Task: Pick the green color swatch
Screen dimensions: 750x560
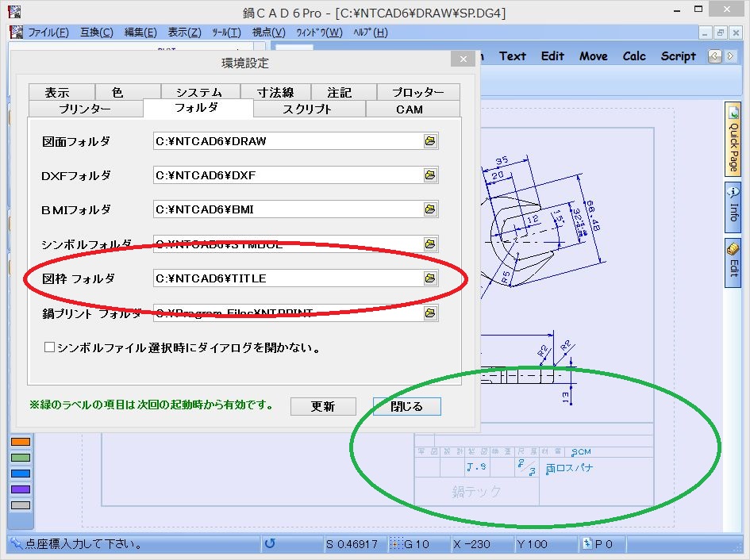Action: (21, 458)
